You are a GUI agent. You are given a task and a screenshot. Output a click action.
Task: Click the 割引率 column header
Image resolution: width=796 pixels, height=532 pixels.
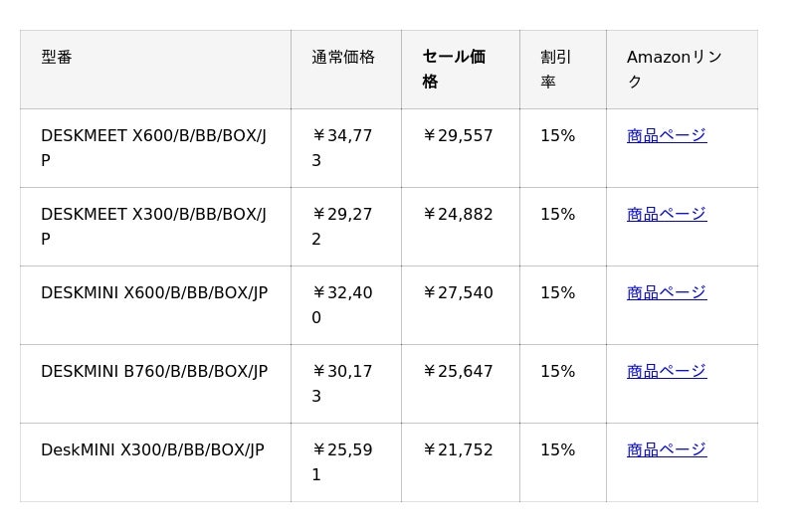point(556,69)
